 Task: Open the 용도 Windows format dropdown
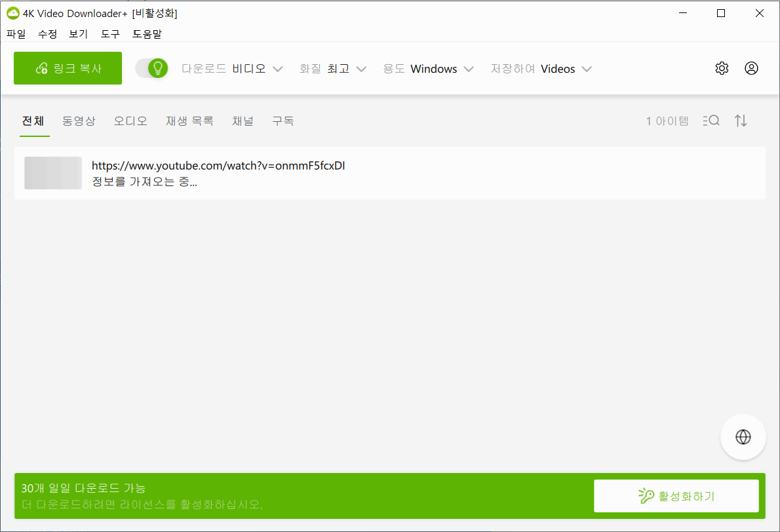click(x=428, y=69)
